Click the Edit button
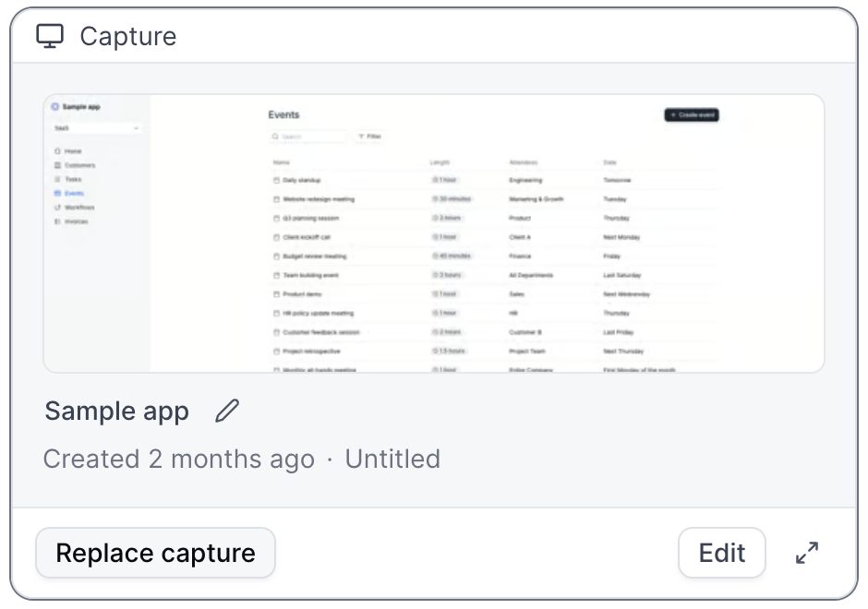 coord(721,553)
